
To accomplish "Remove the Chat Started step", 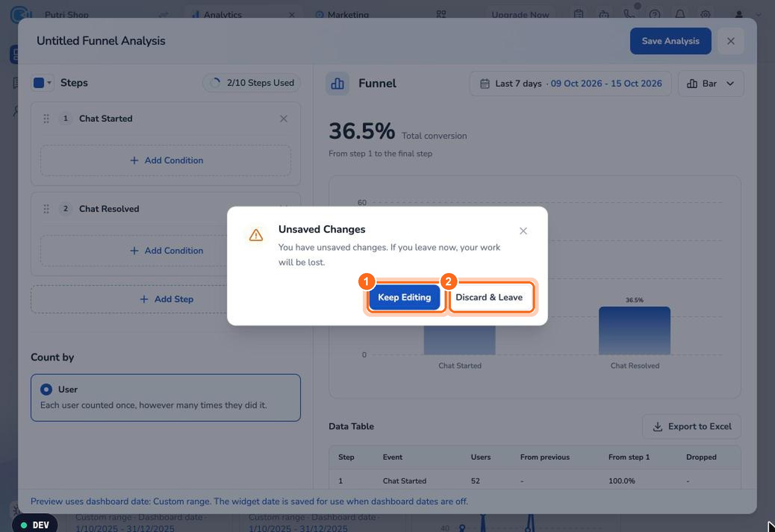I will pyautogui.click(x=283, y=119).
